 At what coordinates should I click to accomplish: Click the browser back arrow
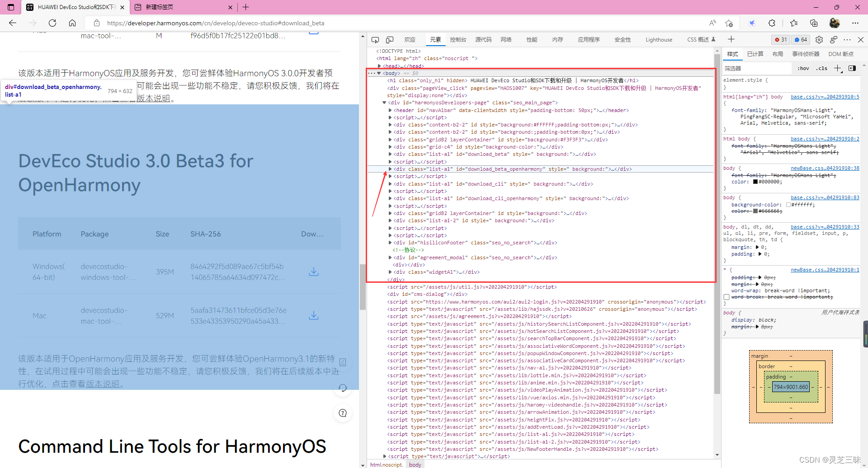(13, 23)
